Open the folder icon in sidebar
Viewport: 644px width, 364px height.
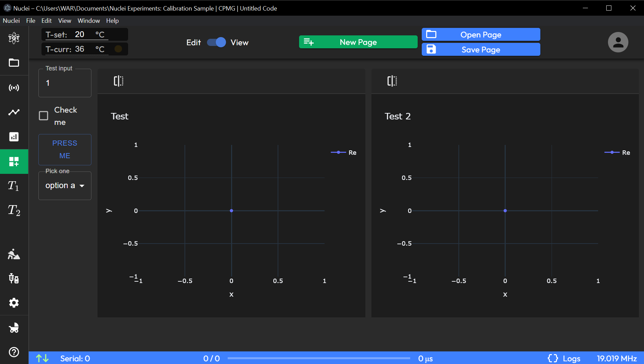[x=14, y=63]
